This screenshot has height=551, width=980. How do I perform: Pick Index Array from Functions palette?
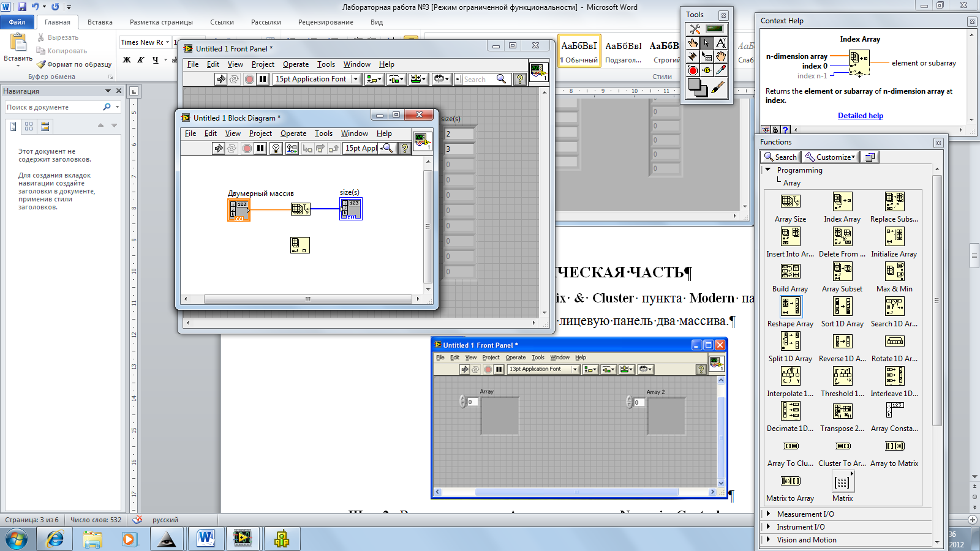[842, 201]
